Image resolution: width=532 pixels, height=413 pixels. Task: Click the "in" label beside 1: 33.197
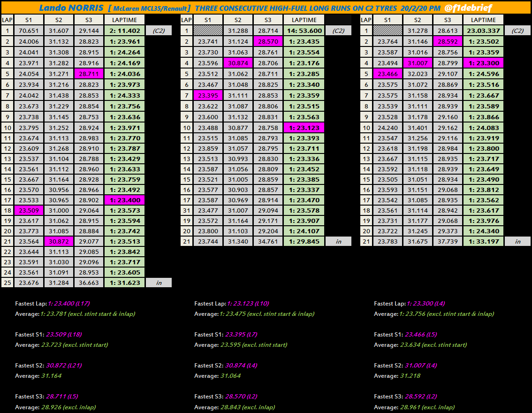click(517, 241)
